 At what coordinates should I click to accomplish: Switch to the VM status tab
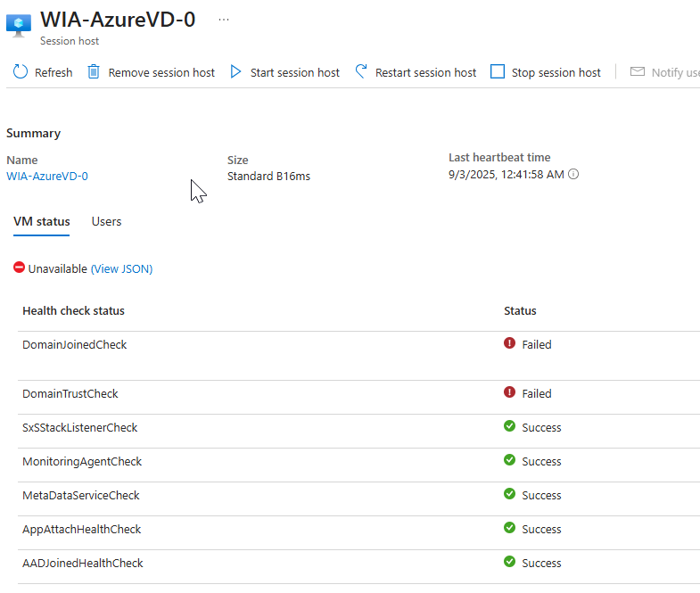click(42, 222)
